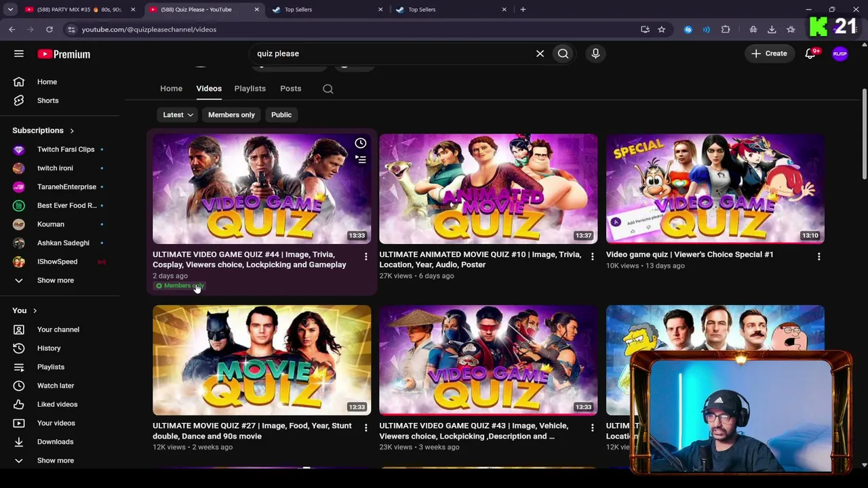The image size is (868, 488).
Task: Play the MOVIE QUIZ #27 Batman thumbnail
Action: point(262,360)
